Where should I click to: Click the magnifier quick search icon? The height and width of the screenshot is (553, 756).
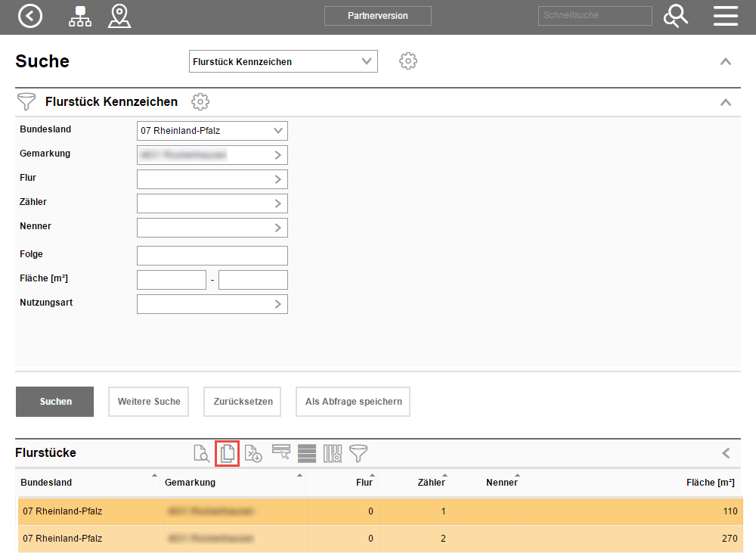click(x=675, y=16)
